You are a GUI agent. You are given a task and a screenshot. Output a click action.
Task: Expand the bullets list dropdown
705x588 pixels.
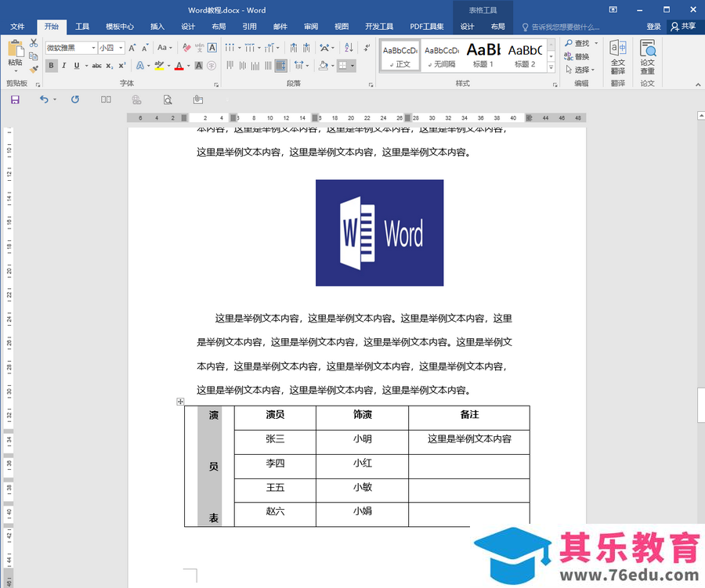(240, 48)
